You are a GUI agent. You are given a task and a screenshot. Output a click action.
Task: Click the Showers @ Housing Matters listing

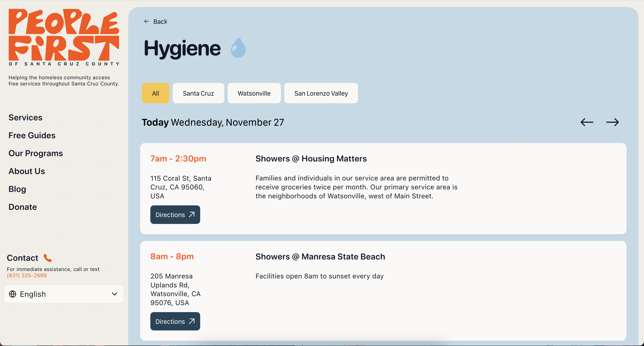coord(311,158)
